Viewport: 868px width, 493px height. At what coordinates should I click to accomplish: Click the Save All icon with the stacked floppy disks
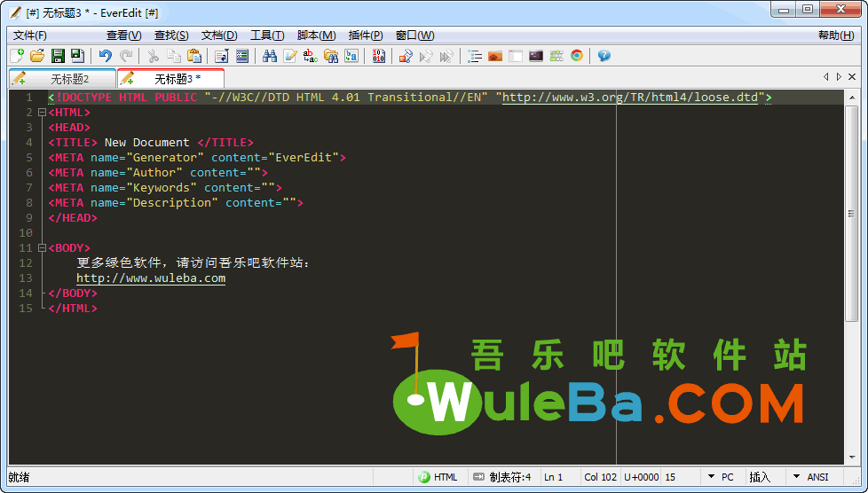coord(77,55)
